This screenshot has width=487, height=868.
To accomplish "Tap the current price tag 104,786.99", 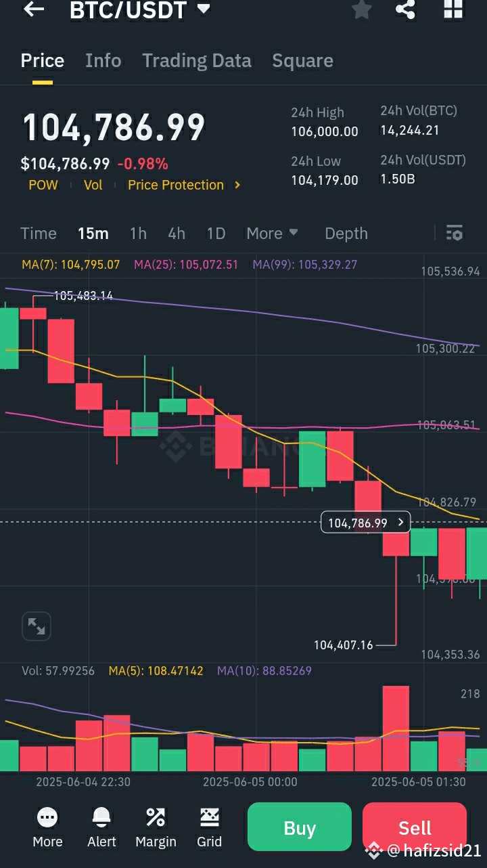I will (x=365, y=523).
